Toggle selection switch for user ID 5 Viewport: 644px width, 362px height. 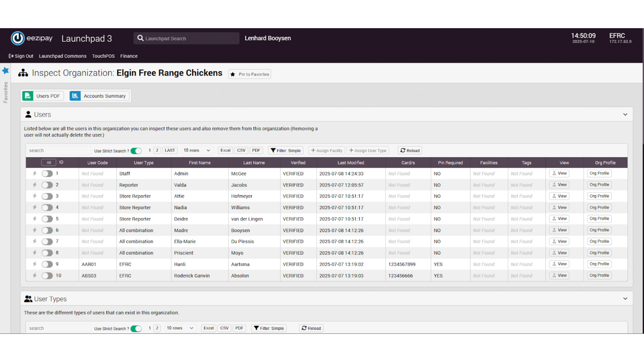[x=47, y=219]
